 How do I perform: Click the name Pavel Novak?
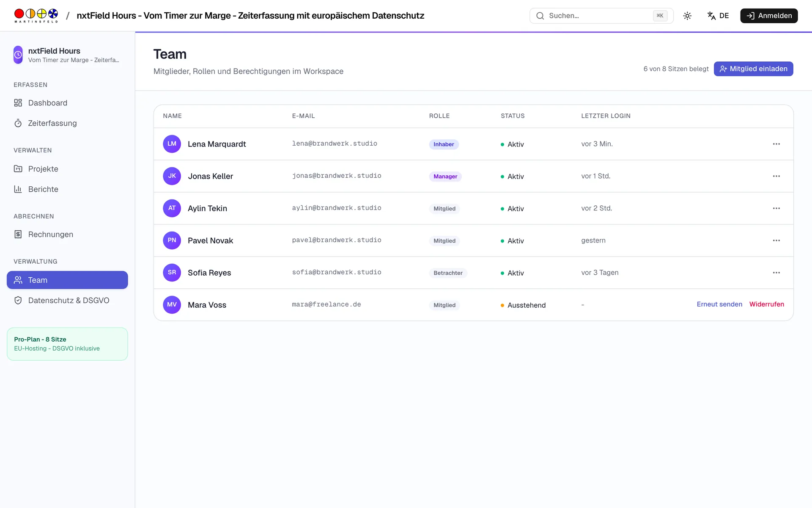click(210, 240)
